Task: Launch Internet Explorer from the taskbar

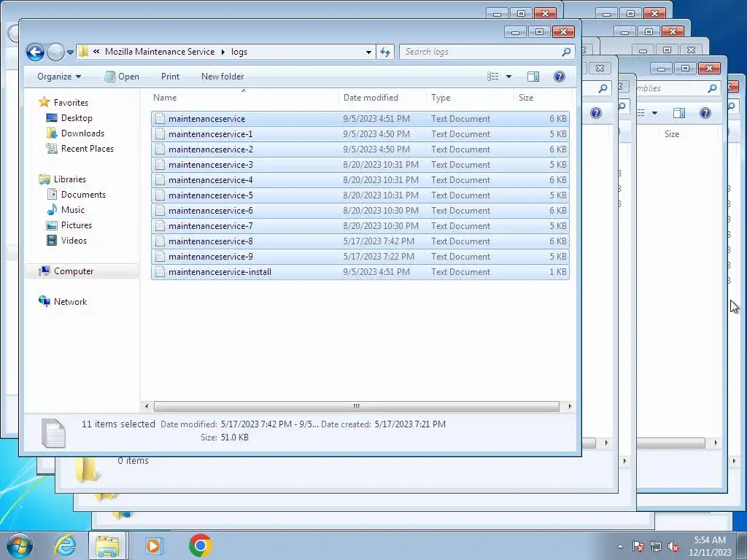Action: point(65,545)
